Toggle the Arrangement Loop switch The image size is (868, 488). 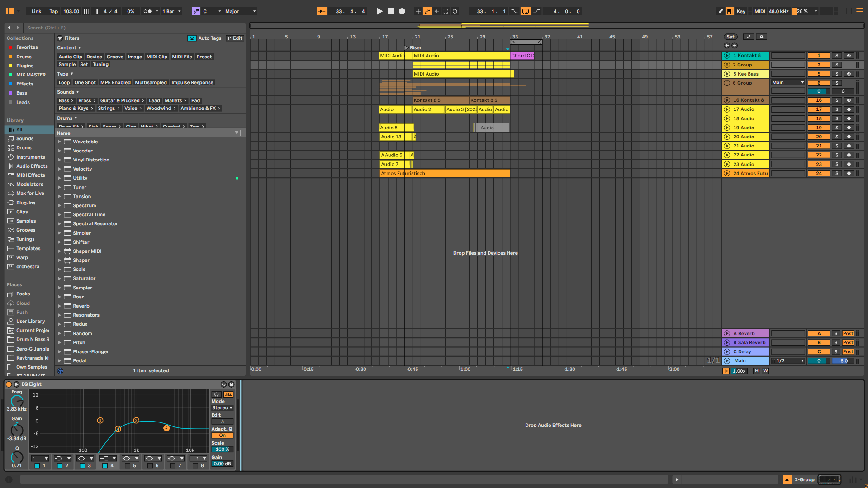(525, 11)
